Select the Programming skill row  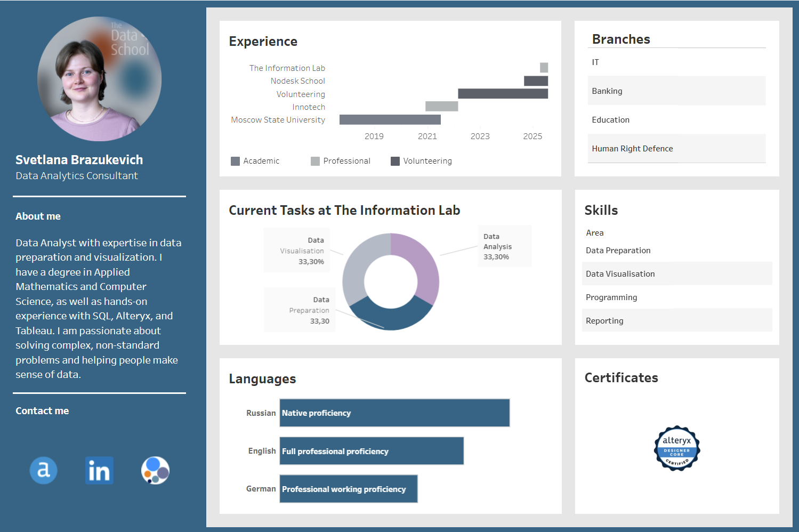point(677,297)
